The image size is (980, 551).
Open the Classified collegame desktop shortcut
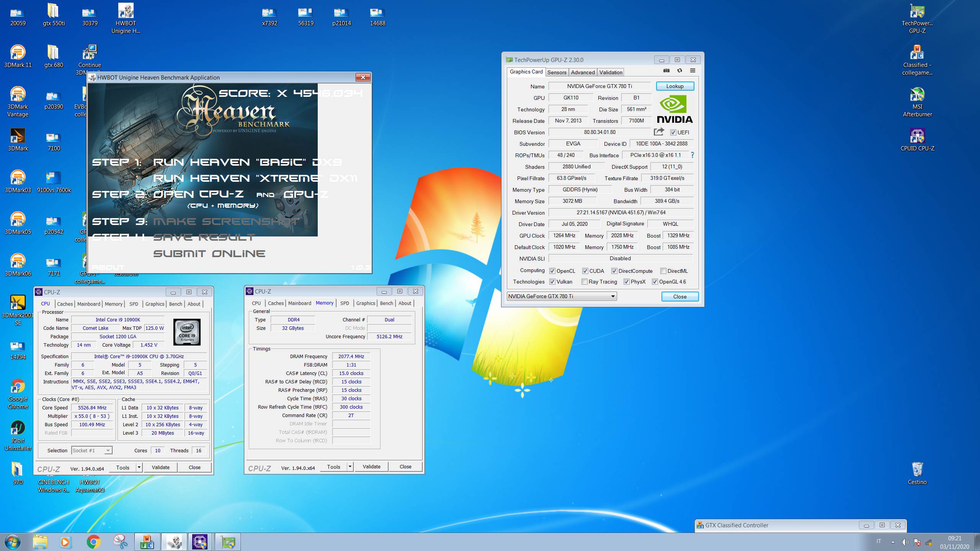[917, 60]
